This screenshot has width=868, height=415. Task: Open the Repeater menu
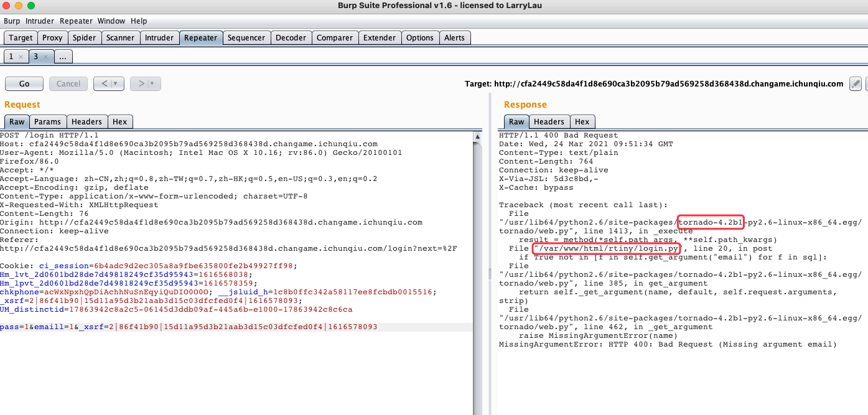[x=76, y=21]
